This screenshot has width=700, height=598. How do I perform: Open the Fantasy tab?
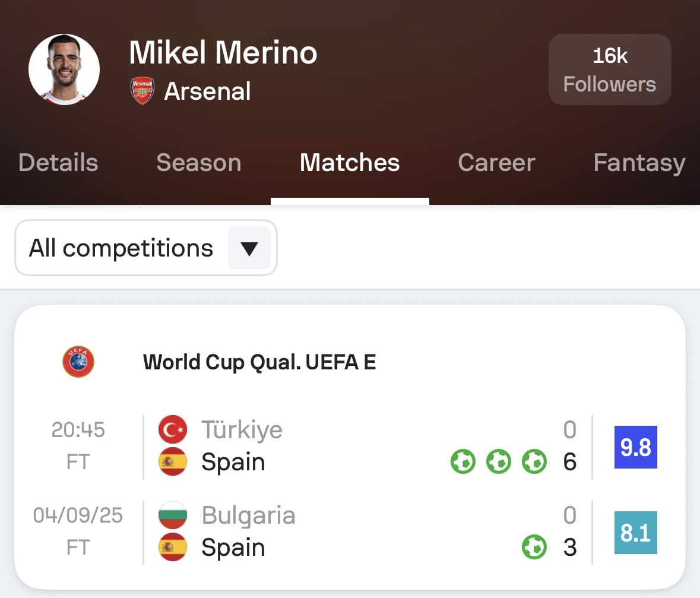point(639,163)
